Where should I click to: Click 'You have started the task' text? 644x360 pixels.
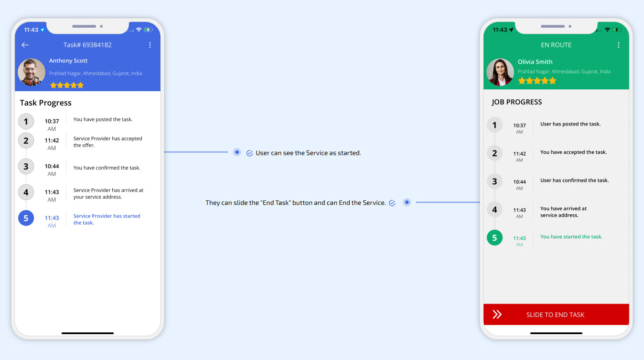coord(571,237)
